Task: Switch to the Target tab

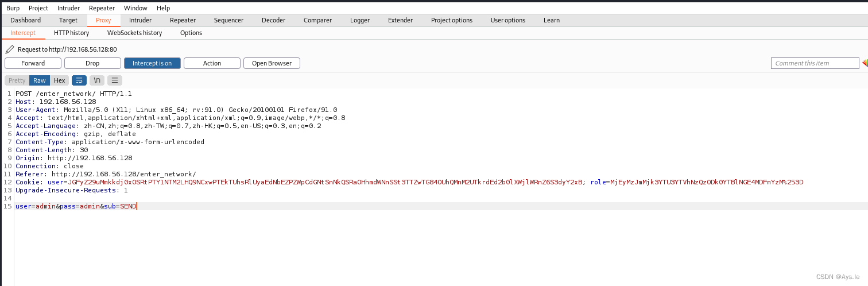Action: 68,20
